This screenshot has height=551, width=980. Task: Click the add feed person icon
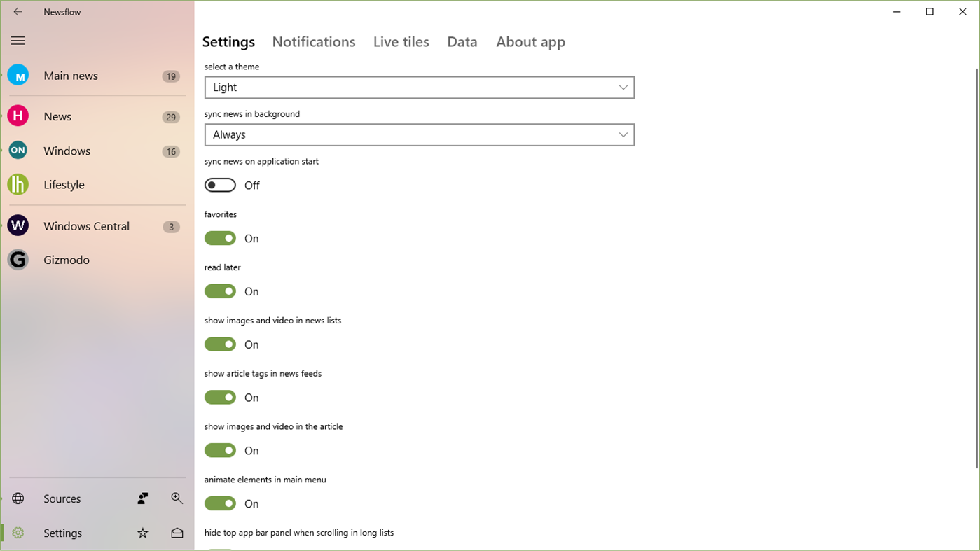(142, 498)
